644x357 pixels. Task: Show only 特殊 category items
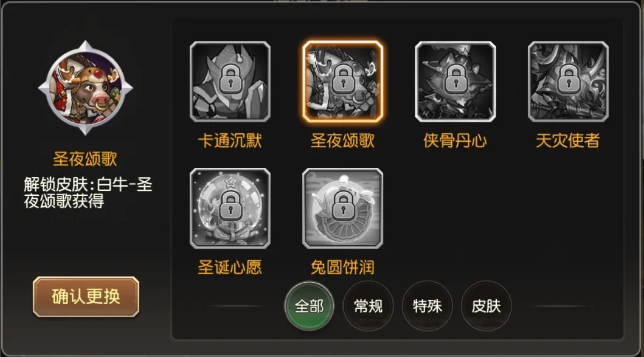coord(427,306)
